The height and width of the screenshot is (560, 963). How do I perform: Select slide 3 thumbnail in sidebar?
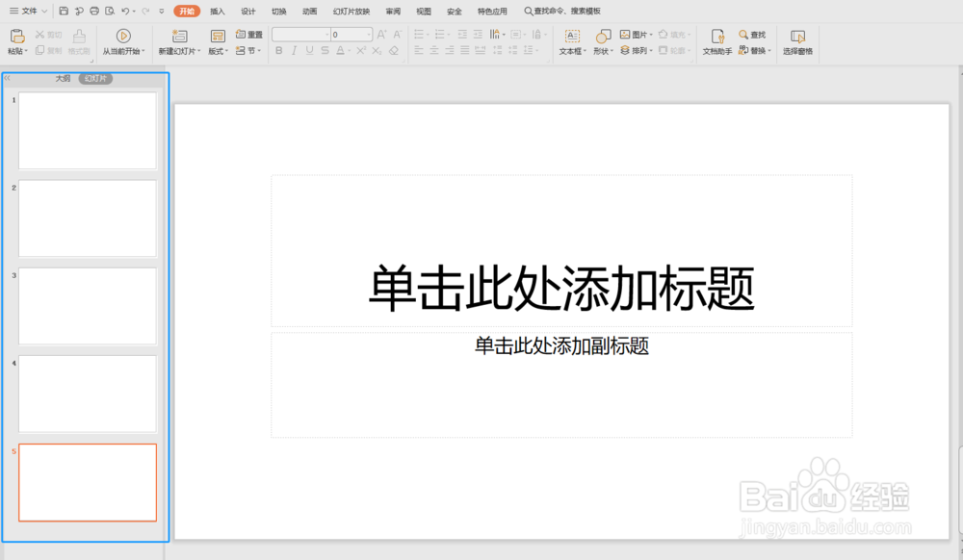coord(87,306)
